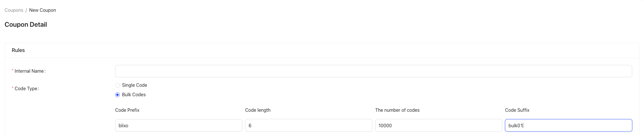Click the Code Prefix column label
This screenshot has height=135, width=644.
127,110
